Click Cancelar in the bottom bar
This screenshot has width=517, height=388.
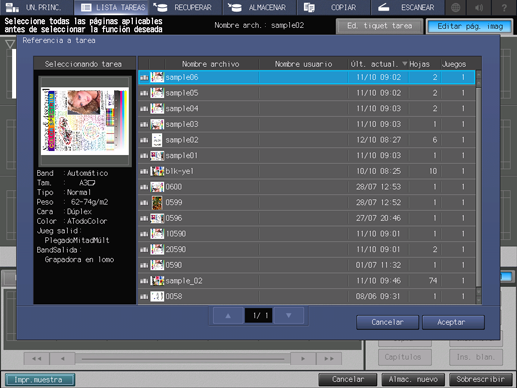tap(348, 380)
